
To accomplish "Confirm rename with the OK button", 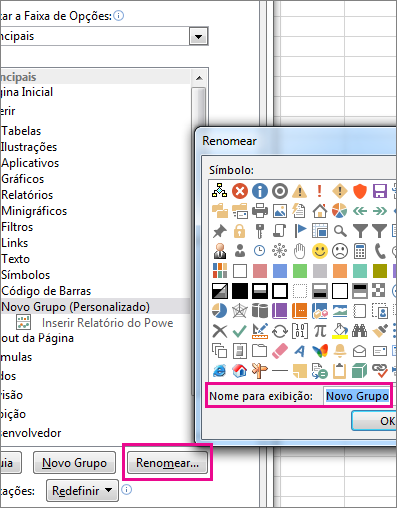I will click(x=375, y=421).
